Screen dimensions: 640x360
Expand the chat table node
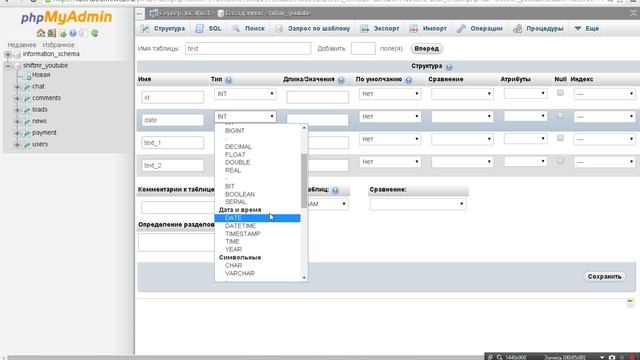coord(17,87)
